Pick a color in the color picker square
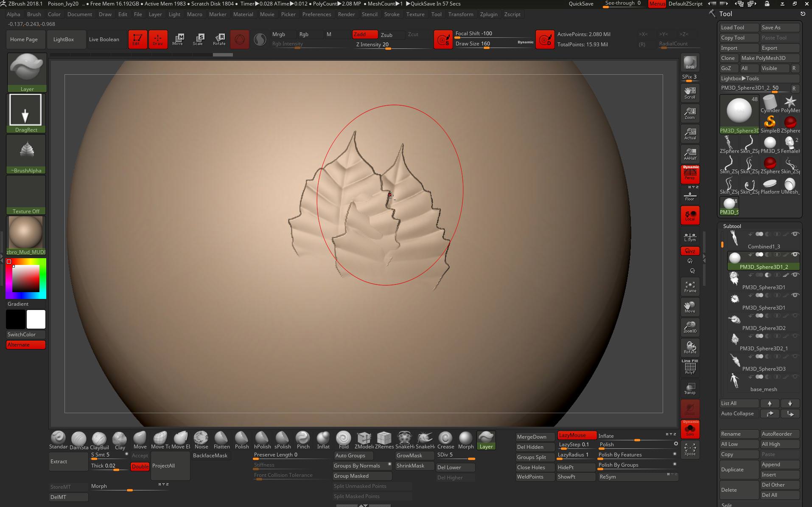 coord(25,278)
